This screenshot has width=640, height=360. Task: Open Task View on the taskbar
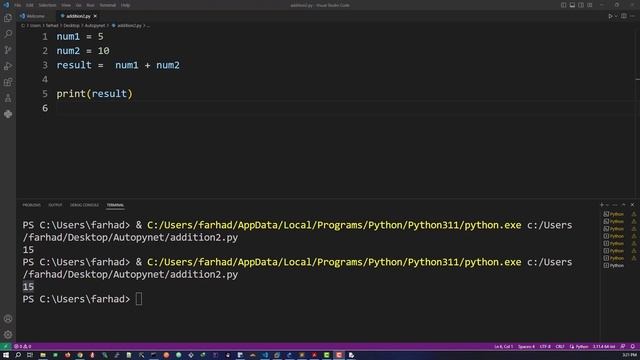30,355
